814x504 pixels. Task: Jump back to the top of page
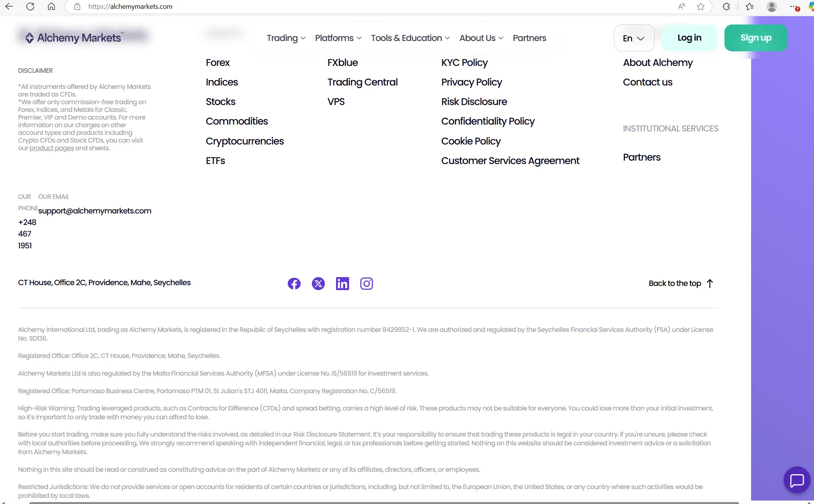pyautogui.click(x=681, y=283)
